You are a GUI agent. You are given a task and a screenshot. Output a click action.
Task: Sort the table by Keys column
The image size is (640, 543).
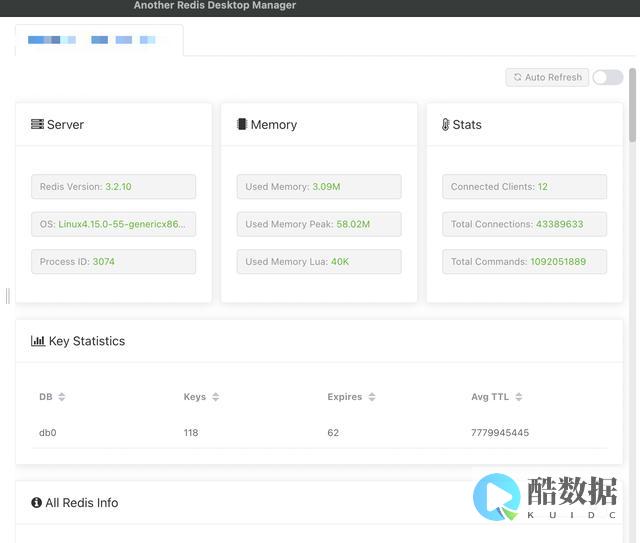click(216, 397)
